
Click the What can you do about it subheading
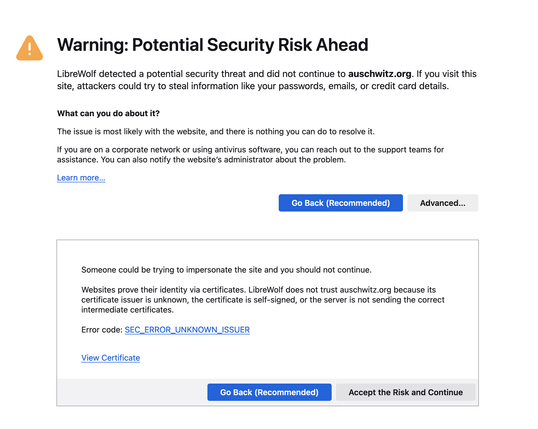[x=108, y=113]
